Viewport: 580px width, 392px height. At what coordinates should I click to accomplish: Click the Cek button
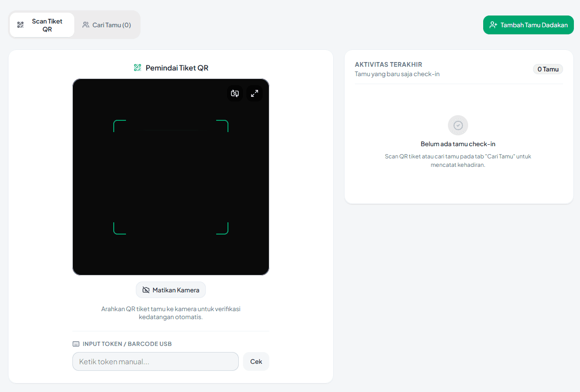click(x=256, y=361)
